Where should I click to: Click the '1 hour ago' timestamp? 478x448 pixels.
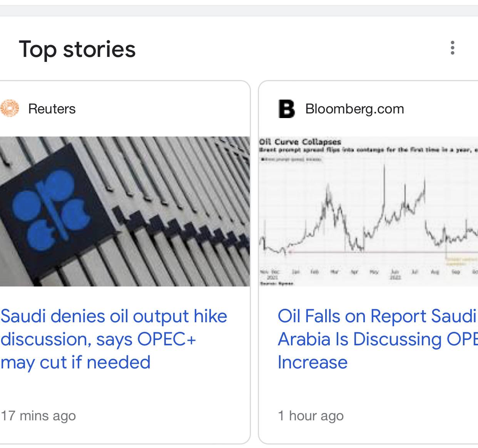(x=311, y=416)
